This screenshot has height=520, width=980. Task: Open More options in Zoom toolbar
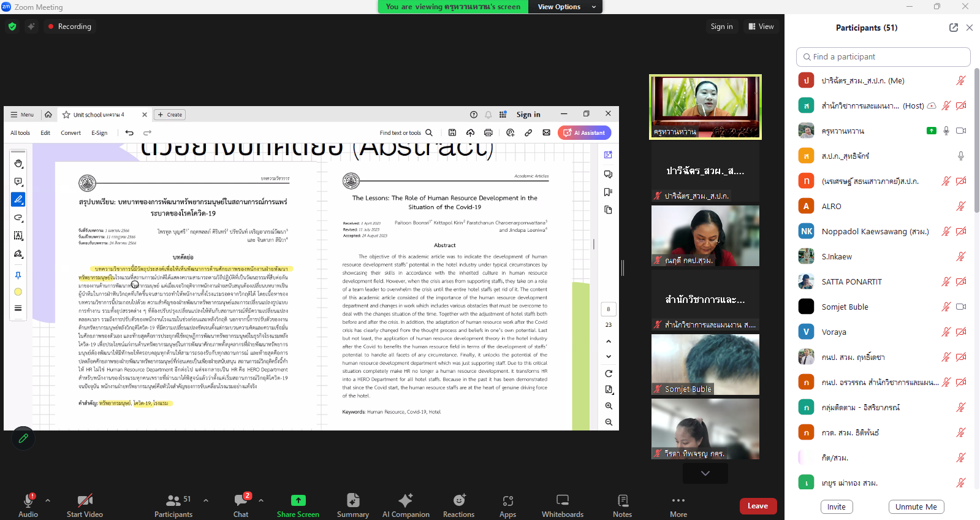coord(678,505)
